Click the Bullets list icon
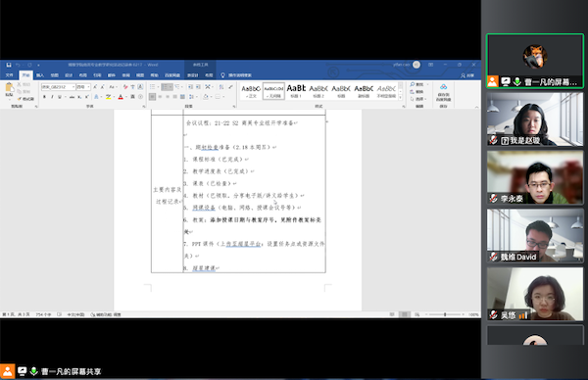Screen dimensions: 588x380 pos(152,87)
